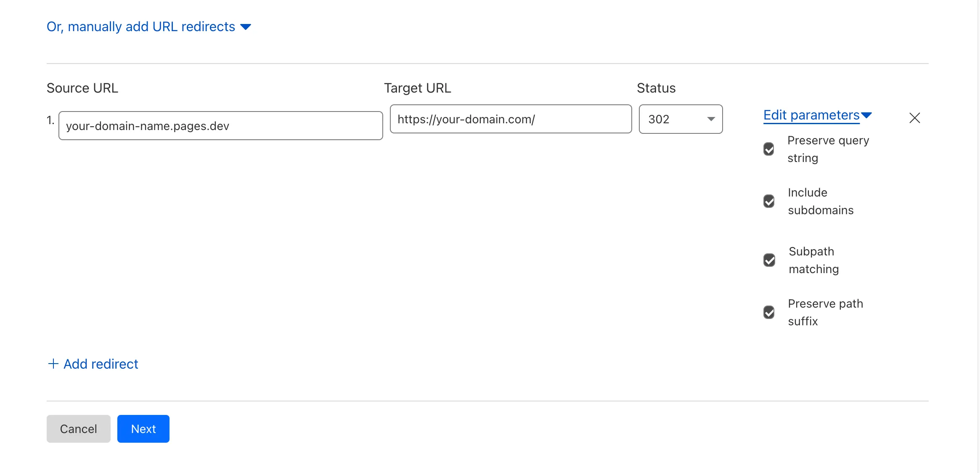
Task: Focus the Source URL input field
Action: coord(220,126)
